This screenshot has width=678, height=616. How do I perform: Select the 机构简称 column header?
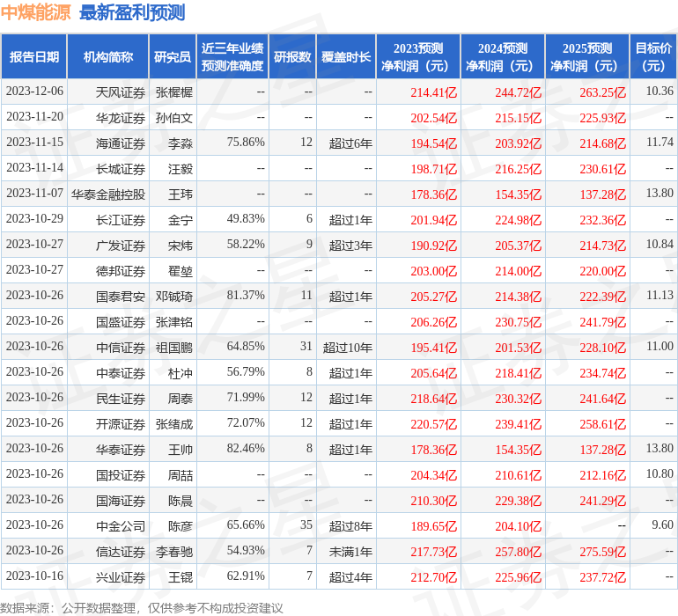[x=108, y=56]
